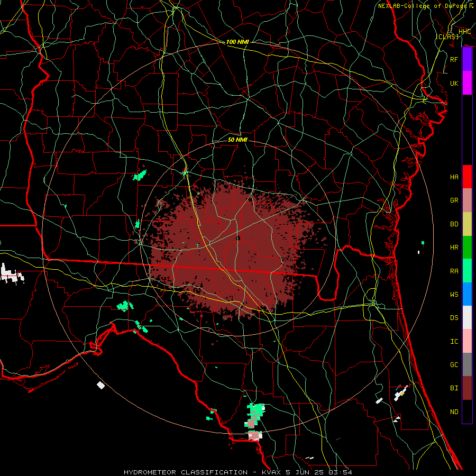The image size is (476, 476).
Task: Select the 'DS' legend label
Action: coord(454,317)
